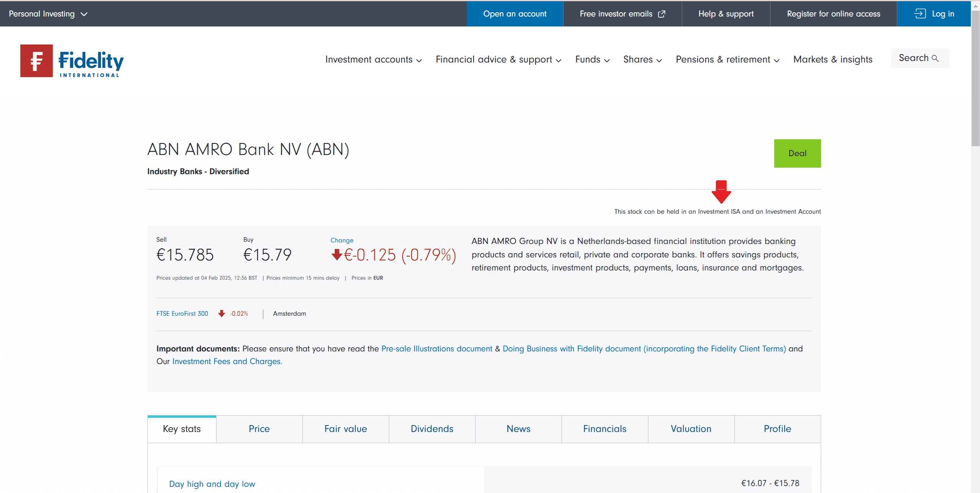This screenshot has height=493, width=980.
Task: Open Pensions & retirement menu
Action: tap(727, 59)
